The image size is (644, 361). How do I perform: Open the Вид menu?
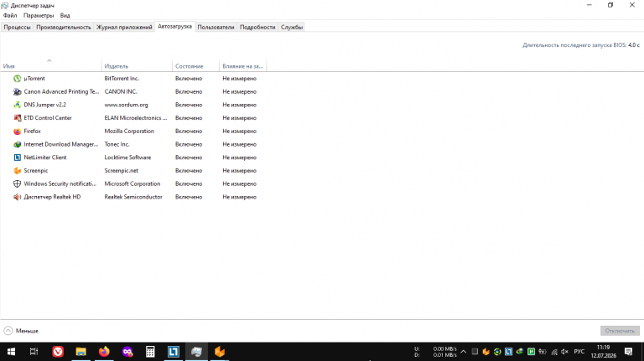pos(65,15)
